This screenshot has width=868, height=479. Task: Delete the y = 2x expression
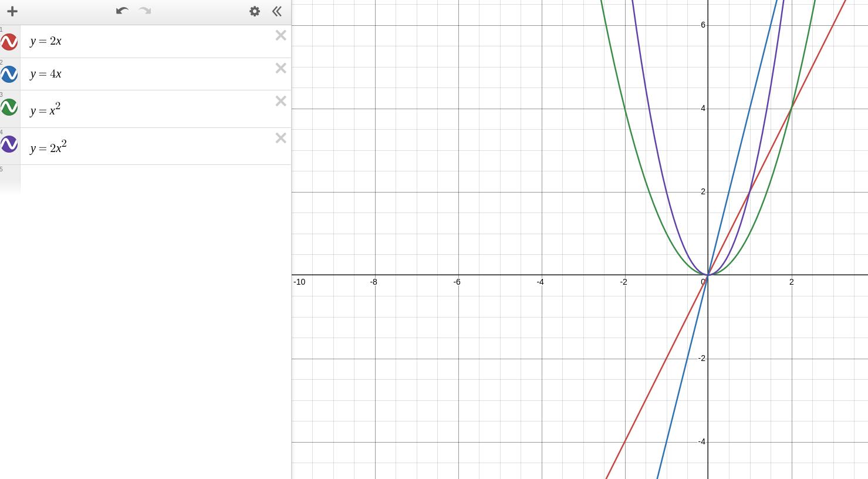click(x=281, y=36)
